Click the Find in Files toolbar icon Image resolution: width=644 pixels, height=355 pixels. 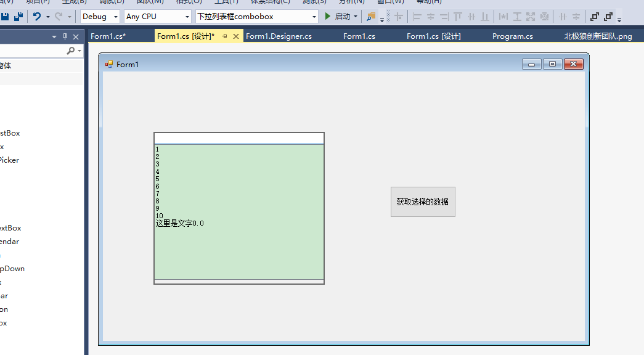373,17
